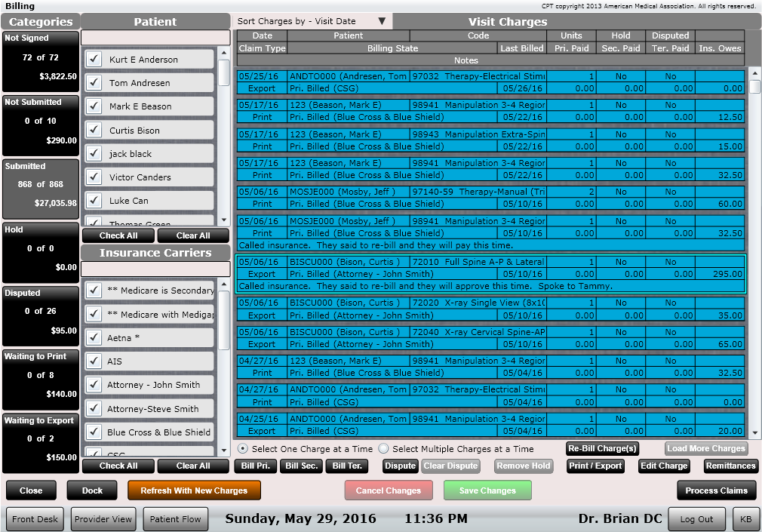762x532 pixels.
Task: Go to the Front Desk view
Action: (x=35, y=519)
